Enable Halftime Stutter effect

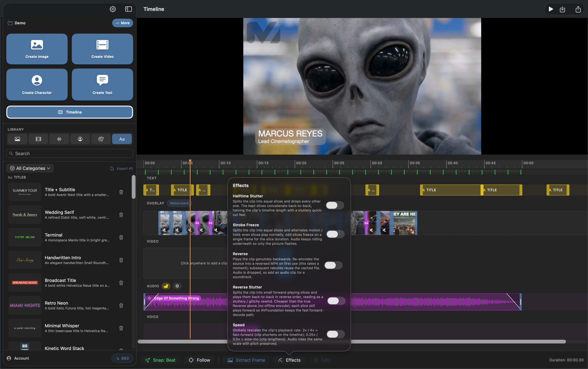click(x=335, y=205)
